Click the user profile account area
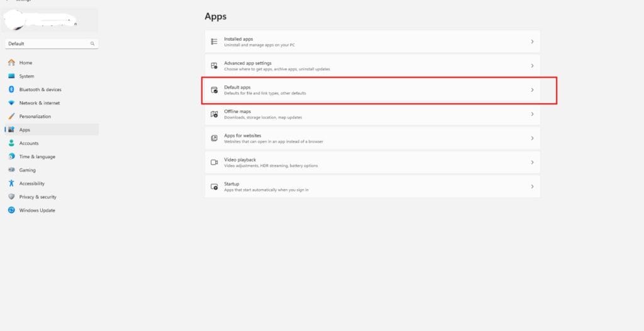This screenshot has height=331, width=644. click(x=49, y=20)
